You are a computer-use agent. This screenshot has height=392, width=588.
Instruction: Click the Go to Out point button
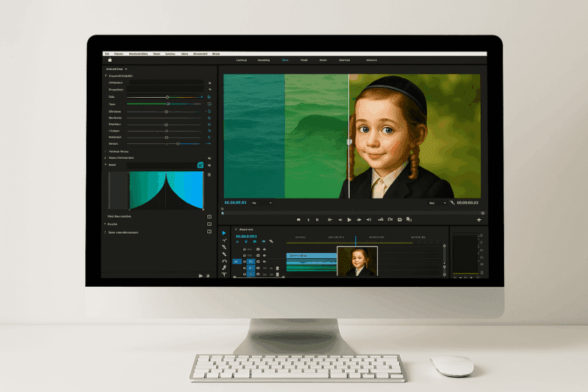[x=369, y=220]
